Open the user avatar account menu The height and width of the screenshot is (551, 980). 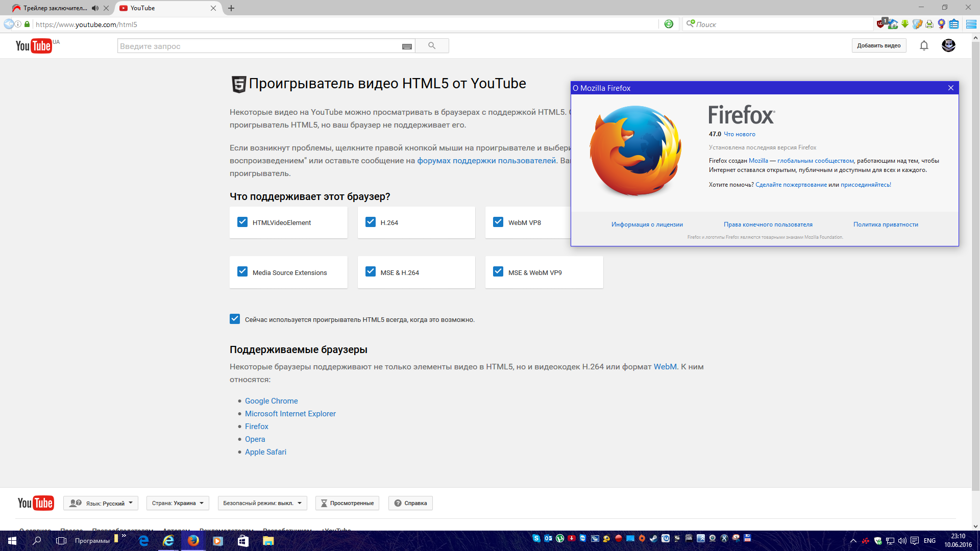tap(948, 45)
